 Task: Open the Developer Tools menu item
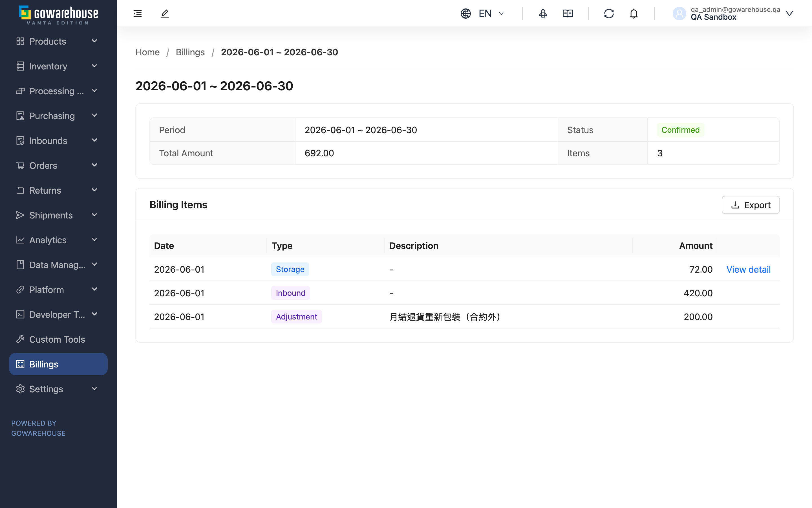click(x=58, y=314)
